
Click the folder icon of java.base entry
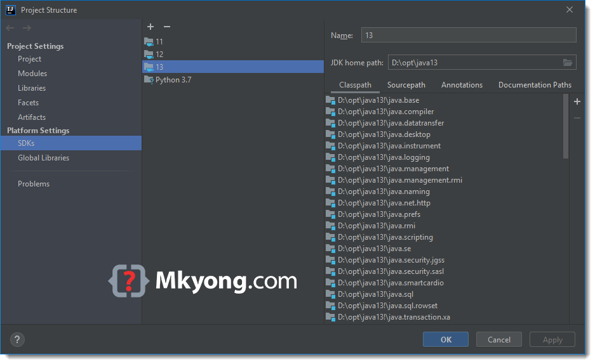tap(330, 100)
